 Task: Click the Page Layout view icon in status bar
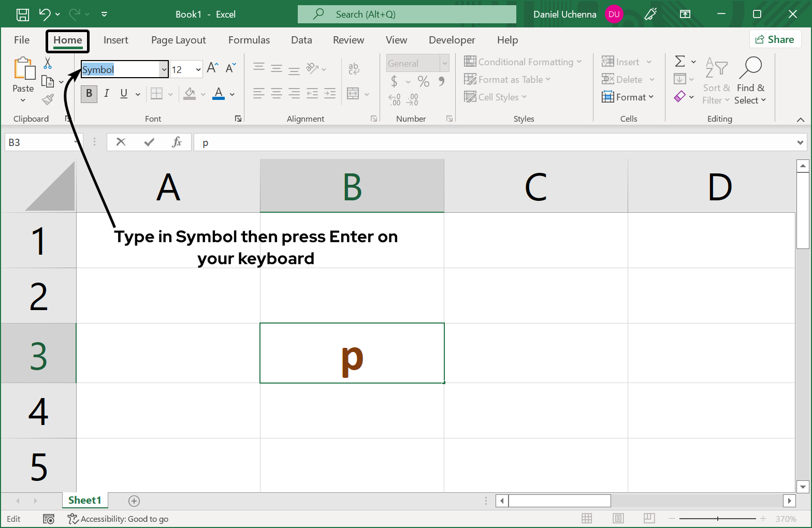pos(618,519)
